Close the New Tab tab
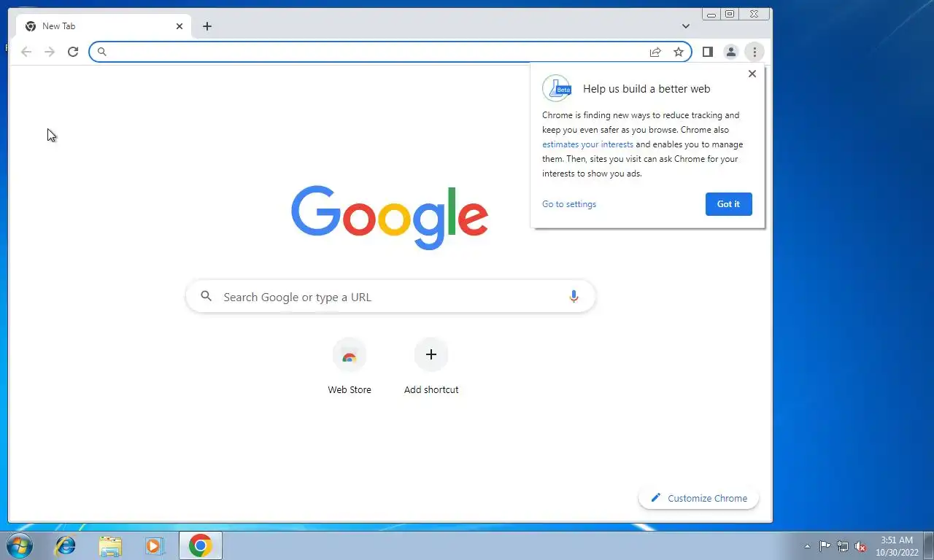934x560 pixels. coord(180,26)
